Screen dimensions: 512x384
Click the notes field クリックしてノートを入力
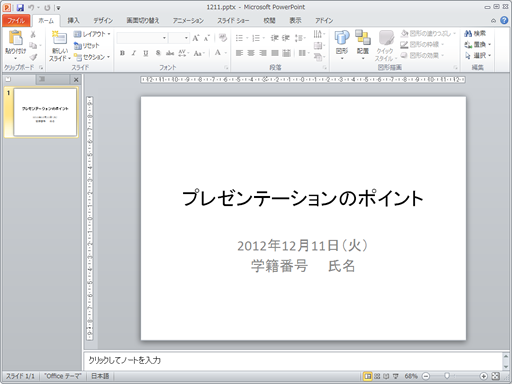[293, 360]
